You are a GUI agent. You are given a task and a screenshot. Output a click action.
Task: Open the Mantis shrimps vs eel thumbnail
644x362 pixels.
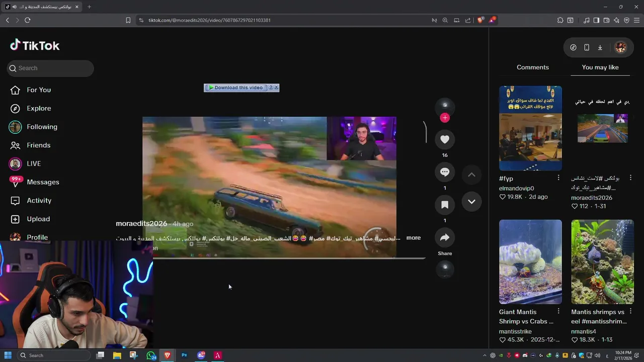click(602, 262)
